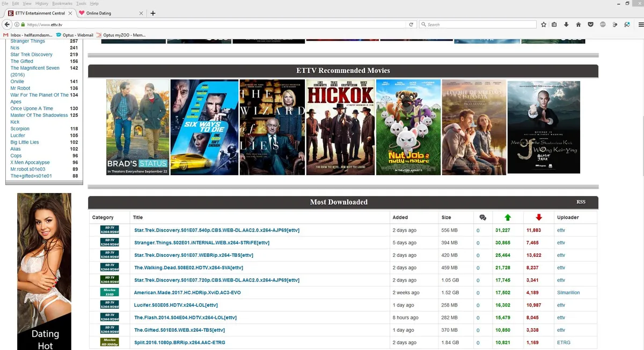Viewport: 644px width, 350px height.
Task: Open Stranger.Things.S02E01.INTERNAL torrent link
Action: 202,243
